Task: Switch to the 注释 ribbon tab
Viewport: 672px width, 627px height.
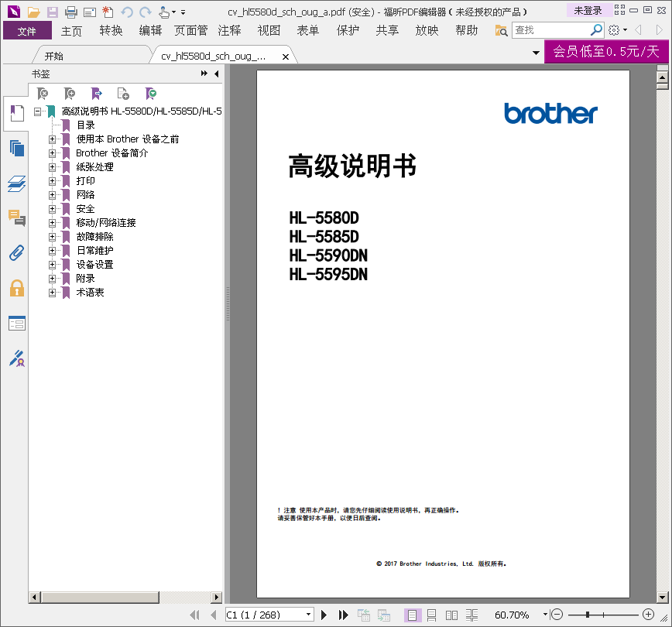Action: (229, 30)
